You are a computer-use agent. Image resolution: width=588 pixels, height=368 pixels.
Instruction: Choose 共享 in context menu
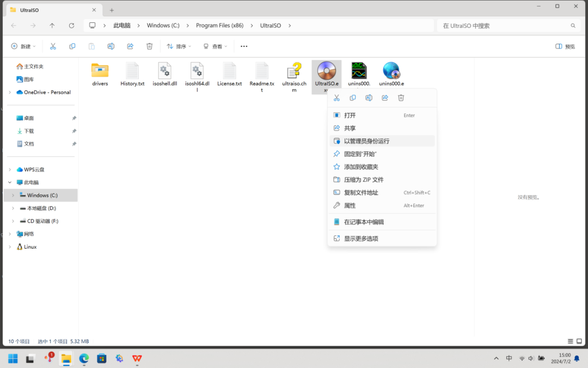[x=382, y=128]
